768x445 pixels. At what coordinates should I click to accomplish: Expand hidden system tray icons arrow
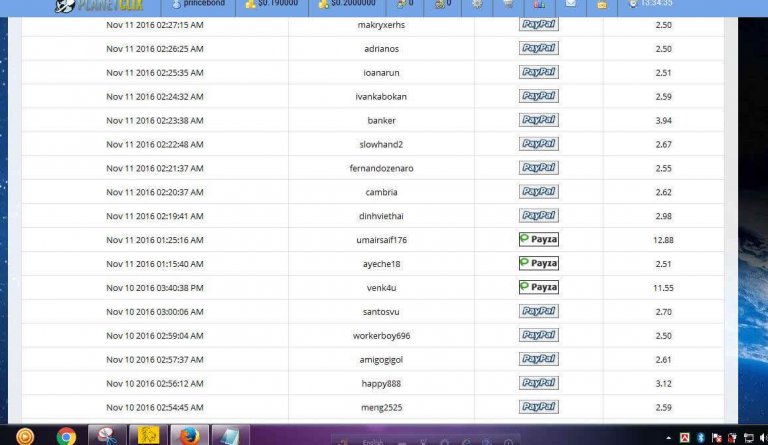(x=669, y=436)
